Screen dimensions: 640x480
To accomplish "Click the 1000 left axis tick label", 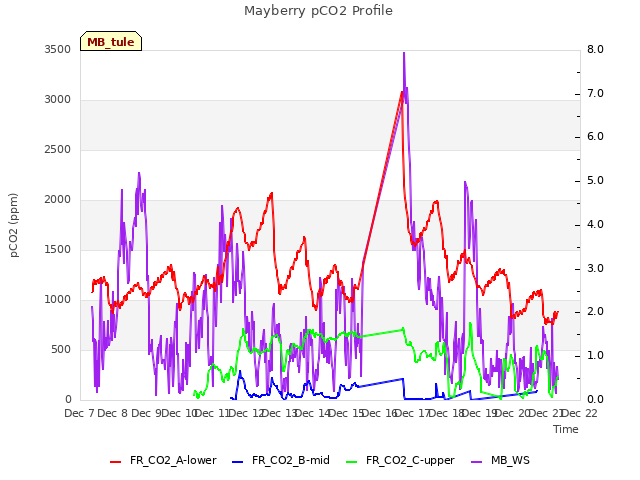I will point(58,300).
